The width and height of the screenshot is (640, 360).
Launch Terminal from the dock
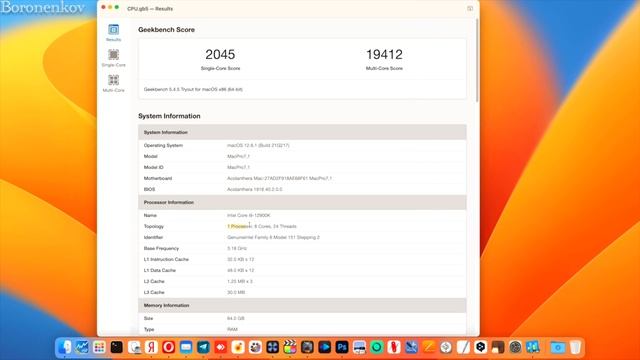116,347
